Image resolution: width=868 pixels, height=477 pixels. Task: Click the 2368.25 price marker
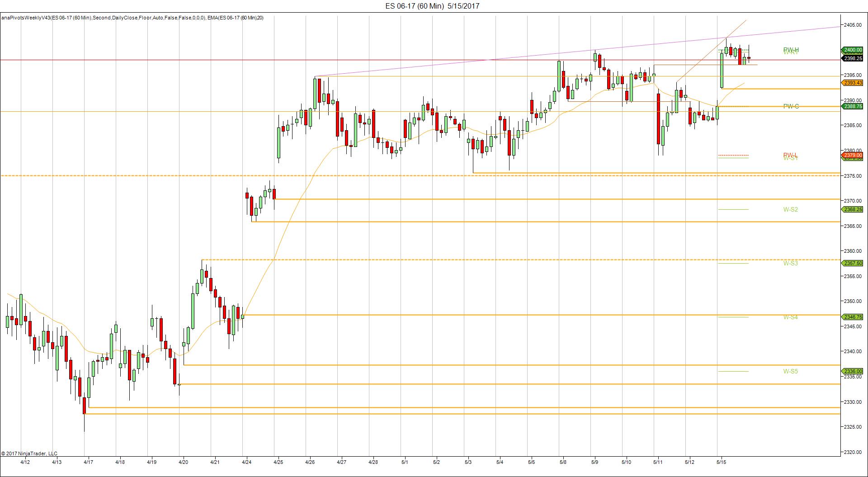tap(852, 209)
